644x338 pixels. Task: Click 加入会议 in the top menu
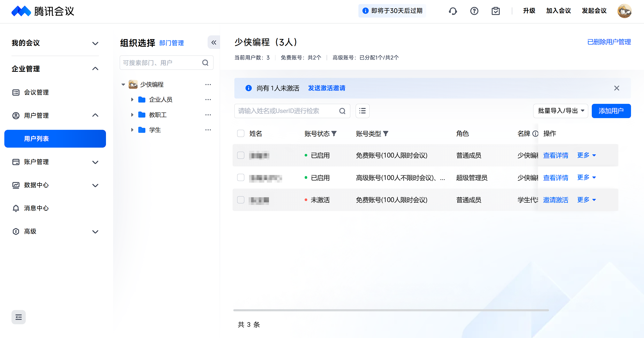[558, 11]
